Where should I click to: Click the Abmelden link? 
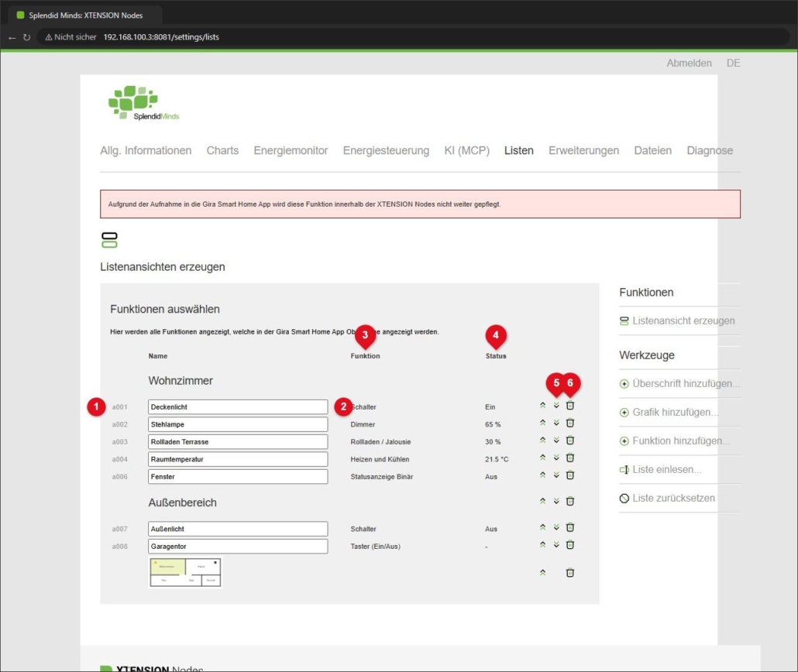pyautogui.click(x=689, y=63)
